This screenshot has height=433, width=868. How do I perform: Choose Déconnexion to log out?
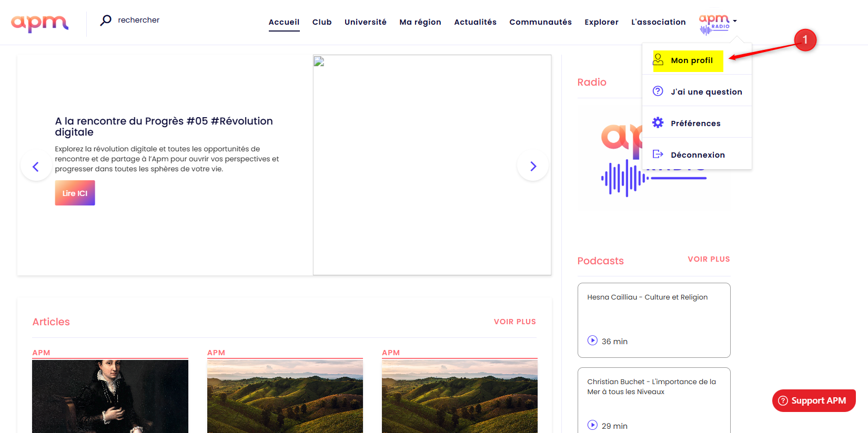(697, 154)
